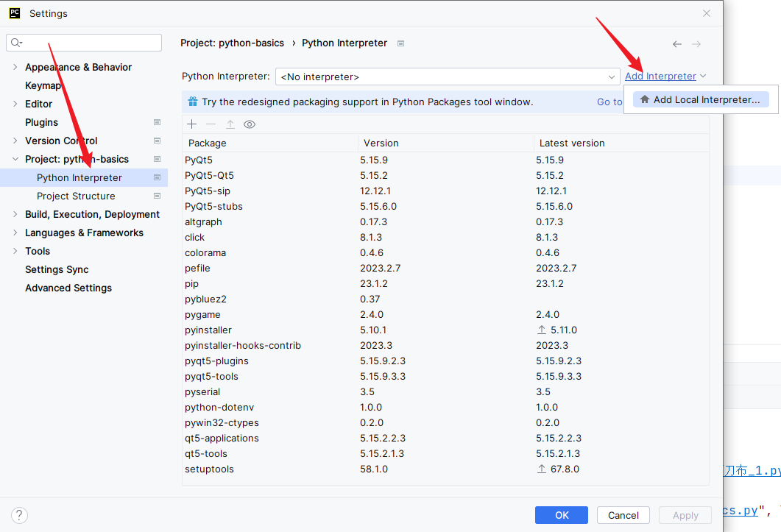Viewport: 781px width, 532px height.
Task: Click the back navigation arrow
Action: point(677,44)
